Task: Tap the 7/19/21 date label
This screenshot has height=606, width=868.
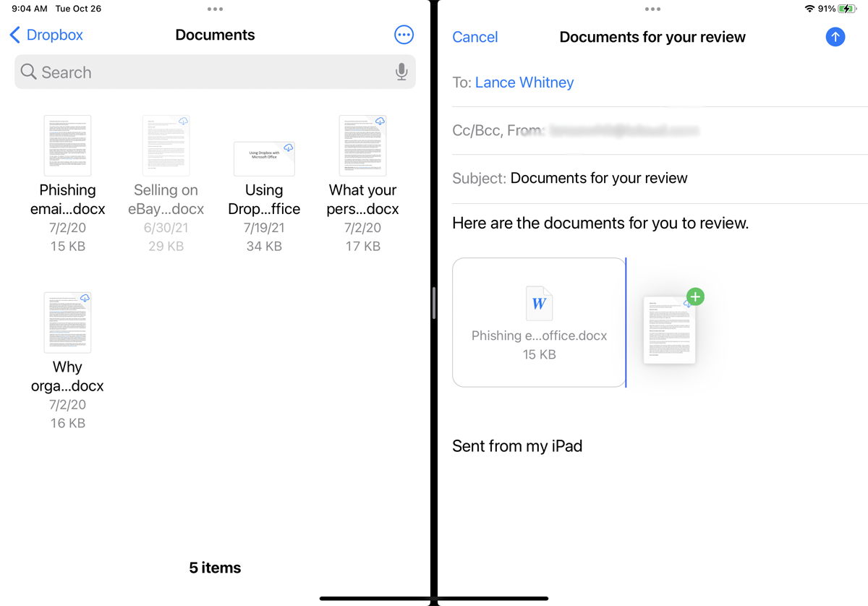Action: (x=264, y=228)
